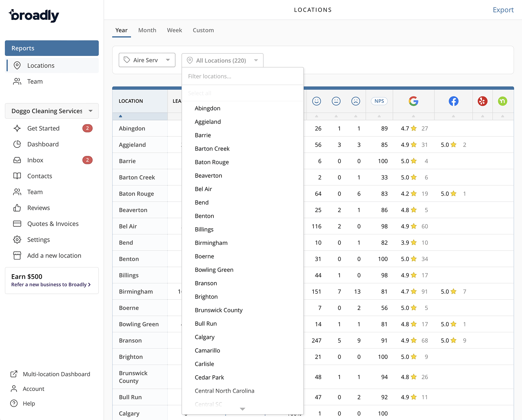Select Bowling Green in location filter
Screen dimensions: 522x420
(x=214, y=270)
